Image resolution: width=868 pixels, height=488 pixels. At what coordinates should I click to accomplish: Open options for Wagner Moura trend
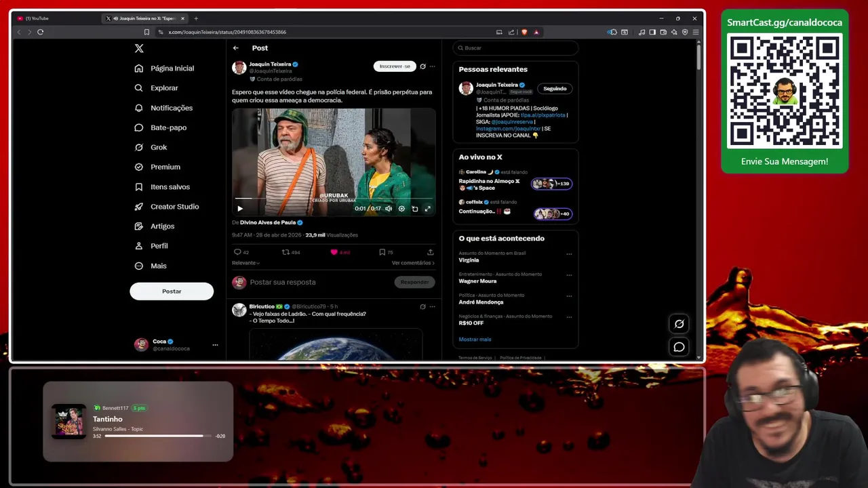point(569,275)
